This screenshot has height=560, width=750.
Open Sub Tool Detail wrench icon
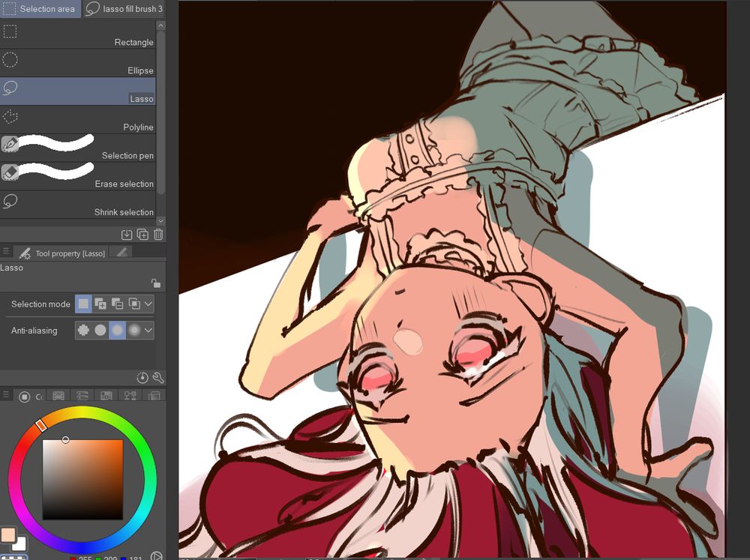click(158, 378)
